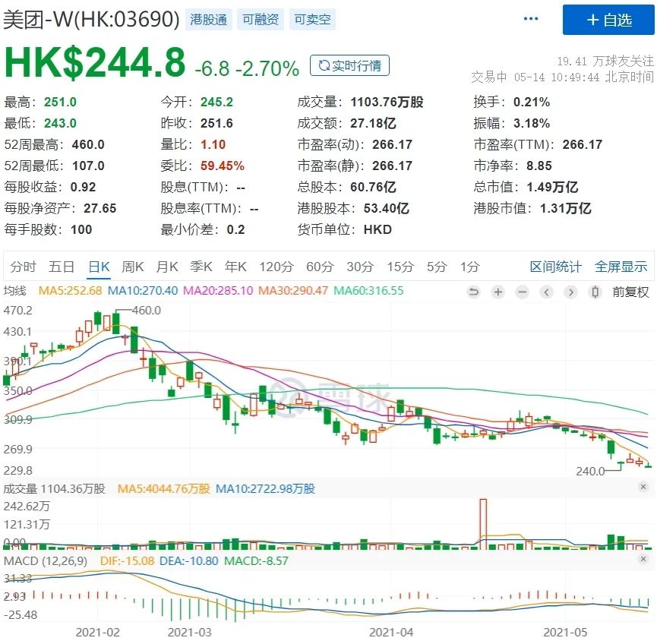
Task: Select the 分时 intraday tab
Action: pyautogui.click(x=23, y=267)
